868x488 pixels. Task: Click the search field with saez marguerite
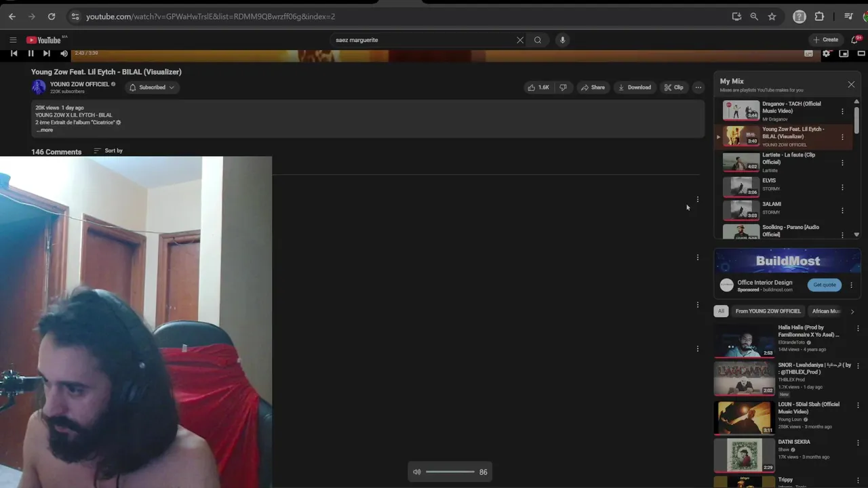click(x=424, y=40)
